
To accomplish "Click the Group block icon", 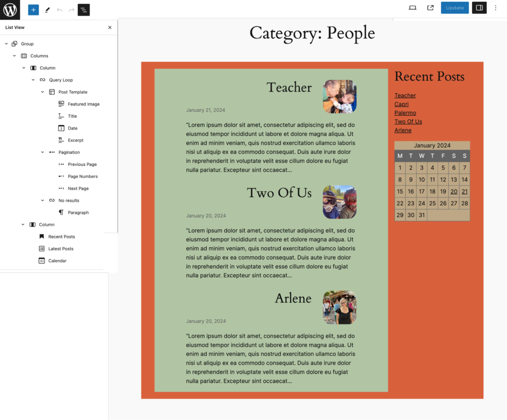I will (x=14, y=44).
